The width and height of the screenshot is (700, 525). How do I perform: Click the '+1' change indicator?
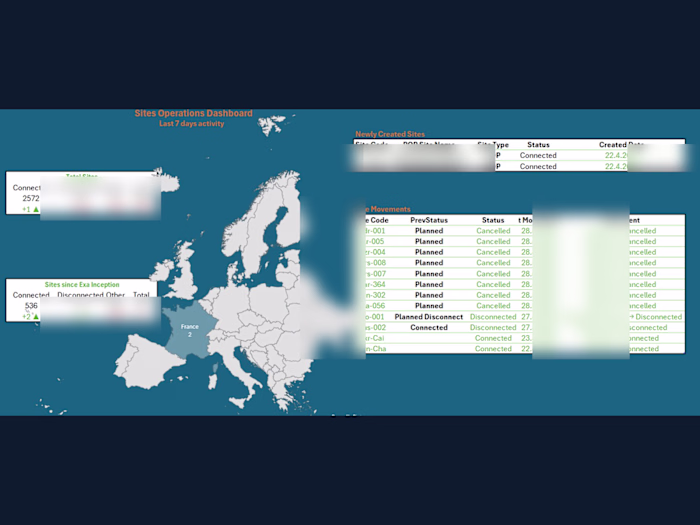click(x=30, y=209)
